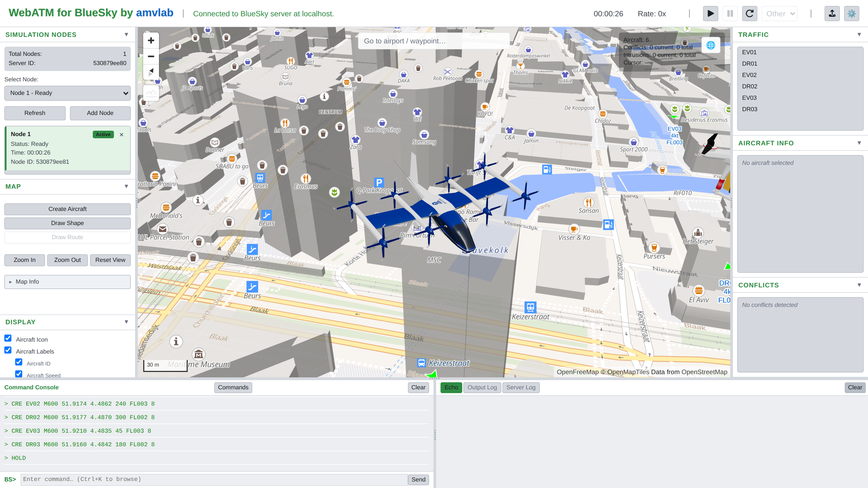Open the upload scenario icon
The image size is (868, 488).
point(832,14)
